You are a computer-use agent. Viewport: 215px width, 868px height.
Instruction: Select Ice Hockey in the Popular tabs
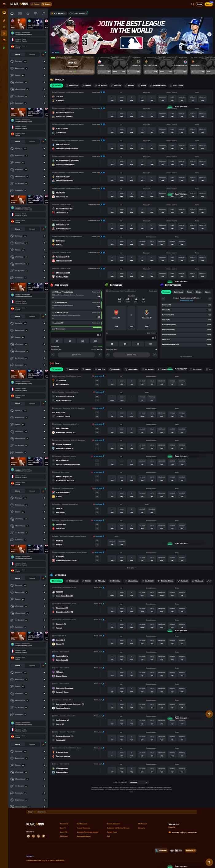(x=100, y=86)
